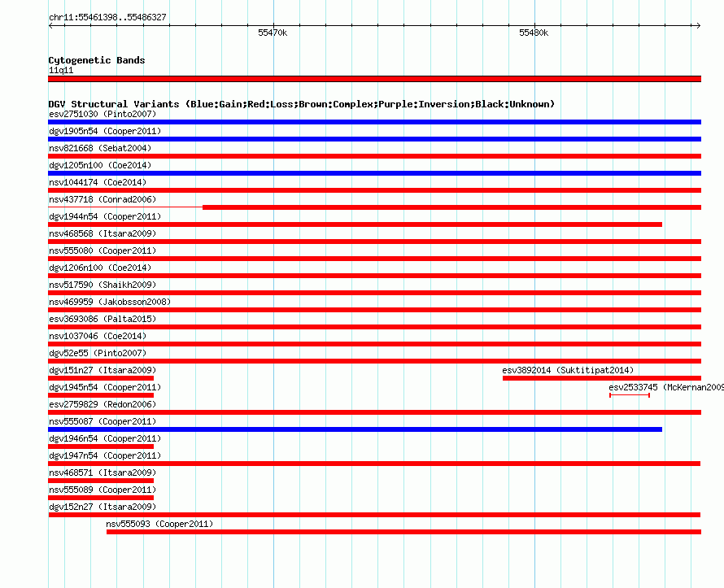Click the nsv555093 (Cooper2011) label
This screenshot has height=588, width=724.
(x=159, y=524)
